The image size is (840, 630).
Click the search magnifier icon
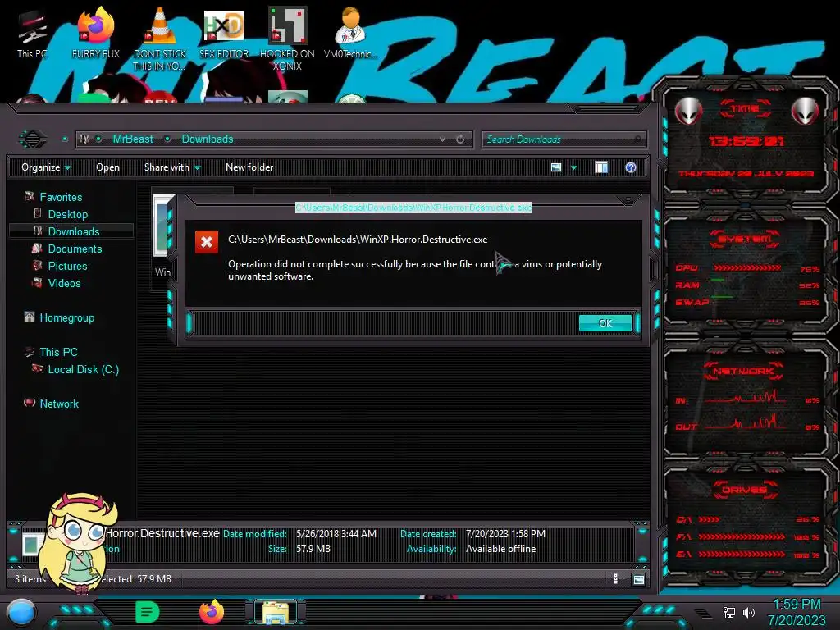637,139
